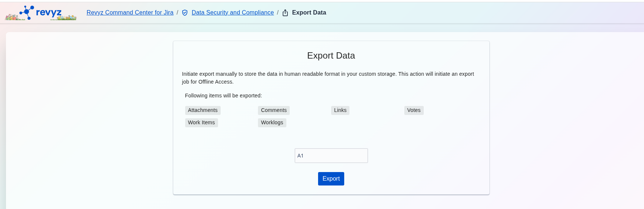Click the revyz wordmark text in header
Viewport: 644px width, 209px height.
[x=49, y=12]
